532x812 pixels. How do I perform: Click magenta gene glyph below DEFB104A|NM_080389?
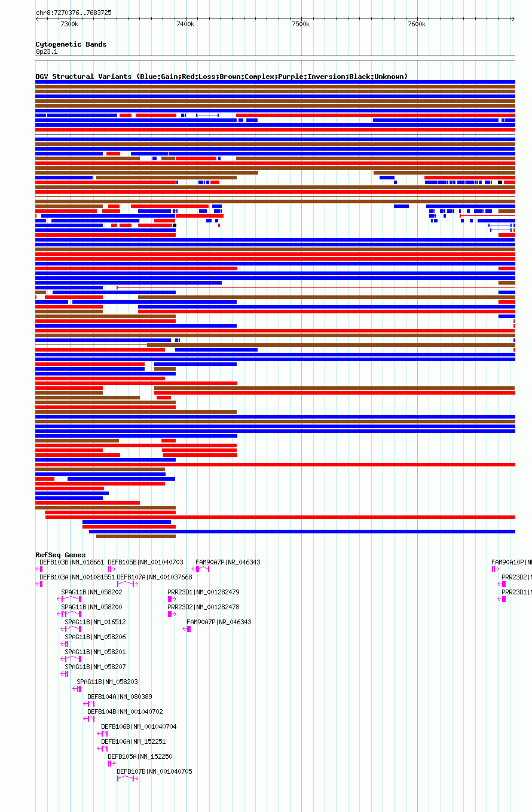click(x=88, y=704)
